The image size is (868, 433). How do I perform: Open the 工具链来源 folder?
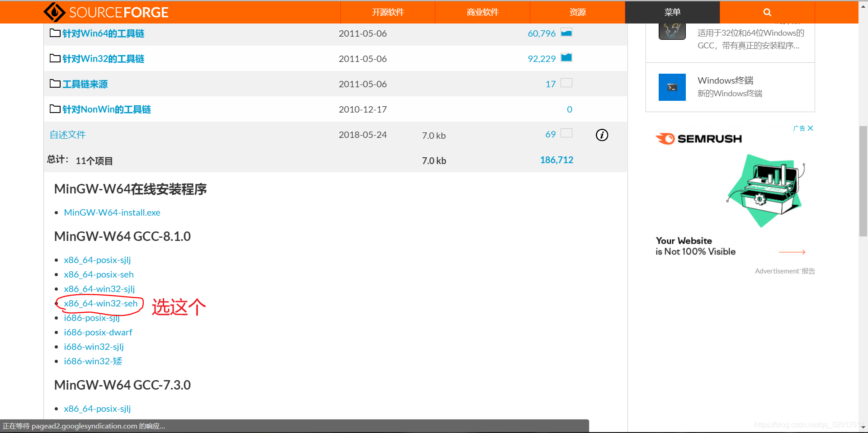pos(85,84)
